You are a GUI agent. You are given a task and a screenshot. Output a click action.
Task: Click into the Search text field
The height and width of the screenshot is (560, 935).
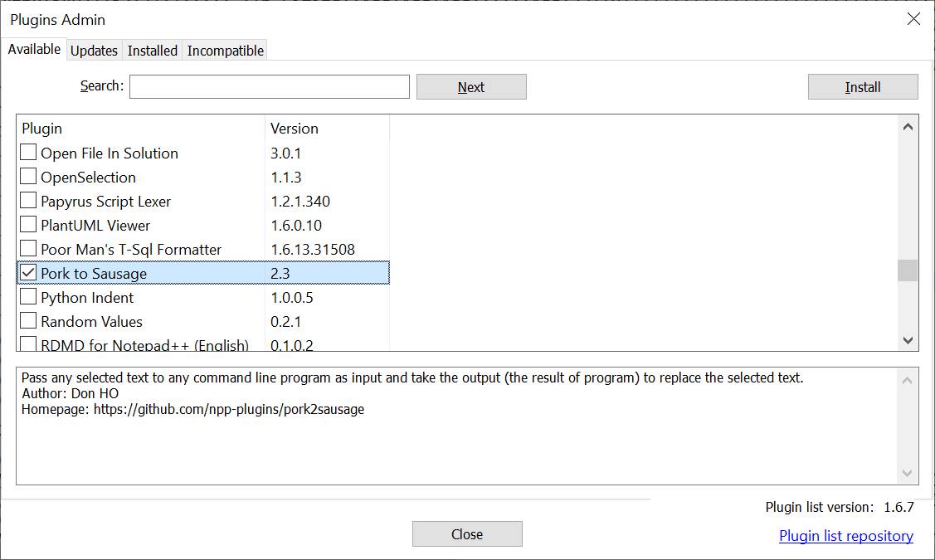click(270, 87)
